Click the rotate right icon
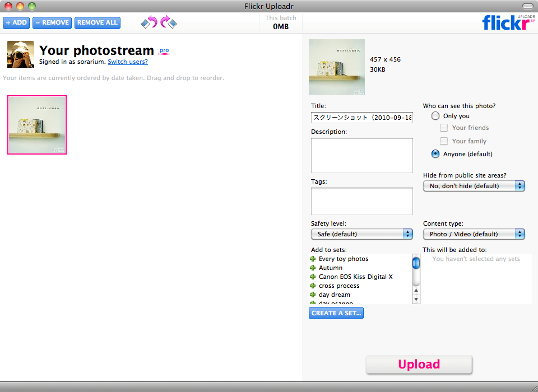Viewport: 538px width, 392px height. point(169,22)
